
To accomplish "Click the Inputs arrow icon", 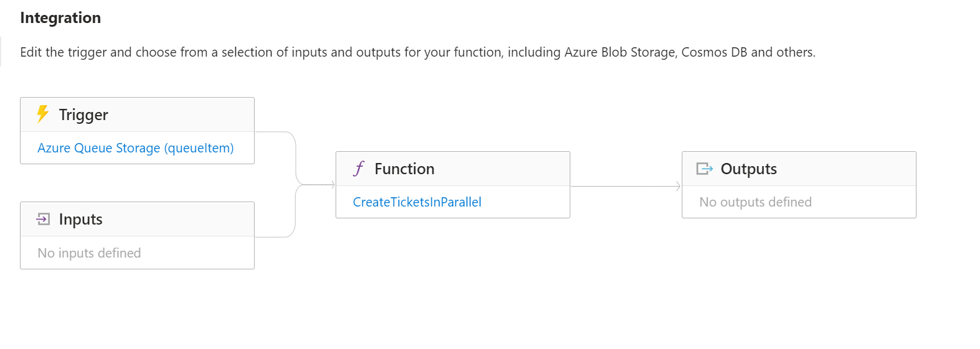I will click(x=43, y=219).
